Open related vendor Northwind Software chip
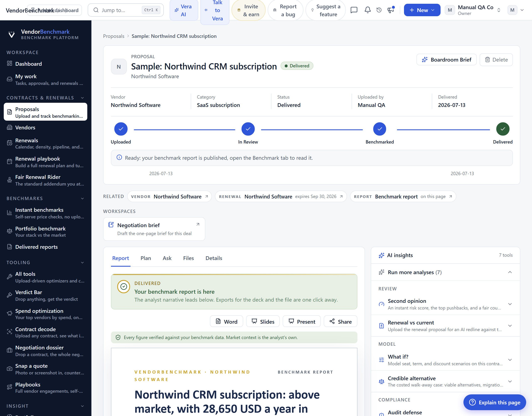 (169, 196)
